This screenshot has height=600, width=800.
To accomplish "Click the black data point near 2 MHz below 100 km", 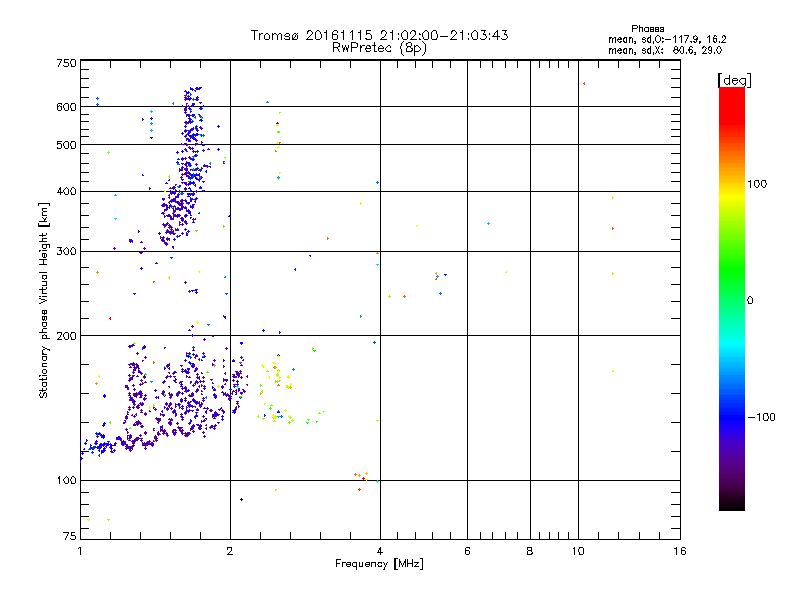I will [241, 499].
